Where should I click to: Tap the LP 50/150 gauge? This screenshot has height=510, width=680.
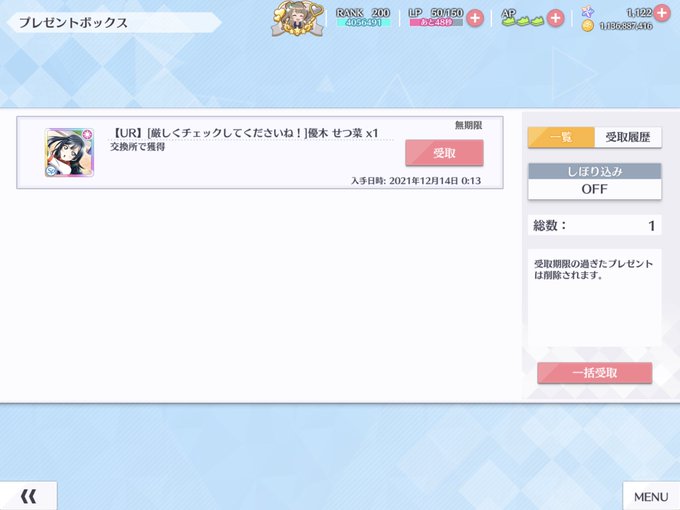(x=436, y=17)
